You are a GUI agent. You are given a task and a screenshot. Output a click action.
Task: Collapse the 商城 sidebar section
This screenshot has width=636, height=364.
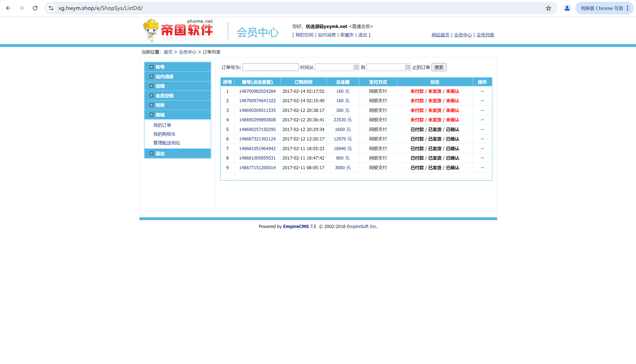(x=177, y=115)
